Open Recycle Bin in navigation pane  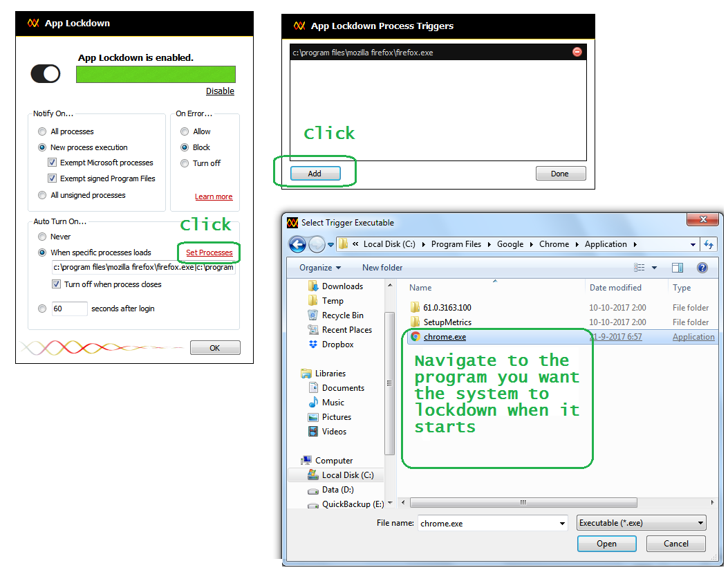(343, 315)
